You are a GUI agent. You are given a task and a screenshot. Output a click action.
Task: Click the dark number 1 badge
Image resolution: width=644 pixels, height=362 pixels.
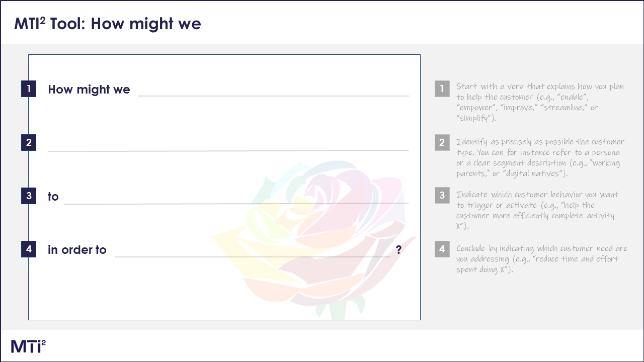coord(29,89)
